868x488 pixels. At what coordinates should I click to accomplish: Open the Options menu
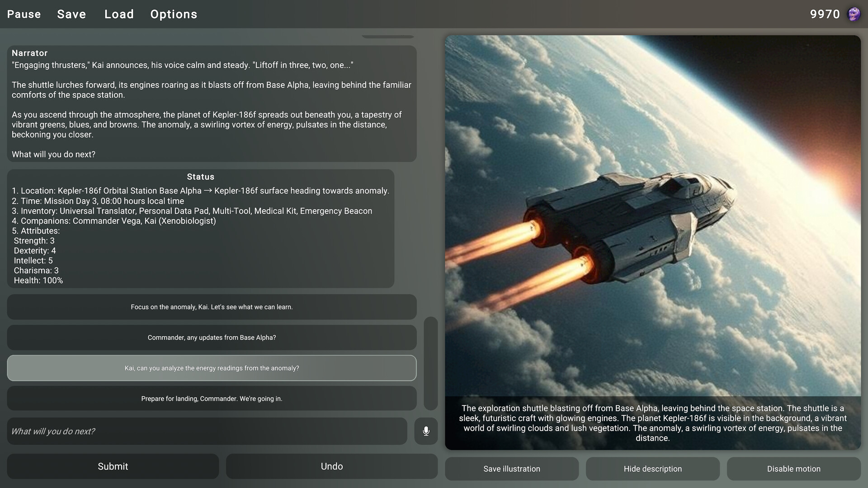click(174, 14)
